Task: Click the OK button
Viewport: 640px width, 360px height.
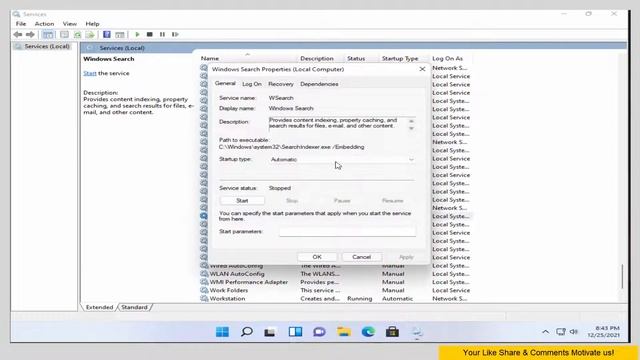Action: coord(317,257)
